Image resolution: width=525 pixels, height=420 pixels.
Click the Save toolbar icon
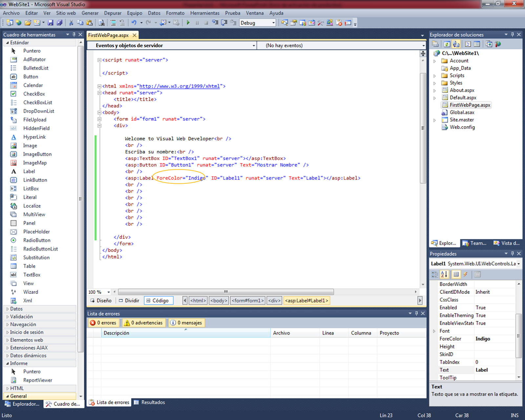tap(50, 23)
